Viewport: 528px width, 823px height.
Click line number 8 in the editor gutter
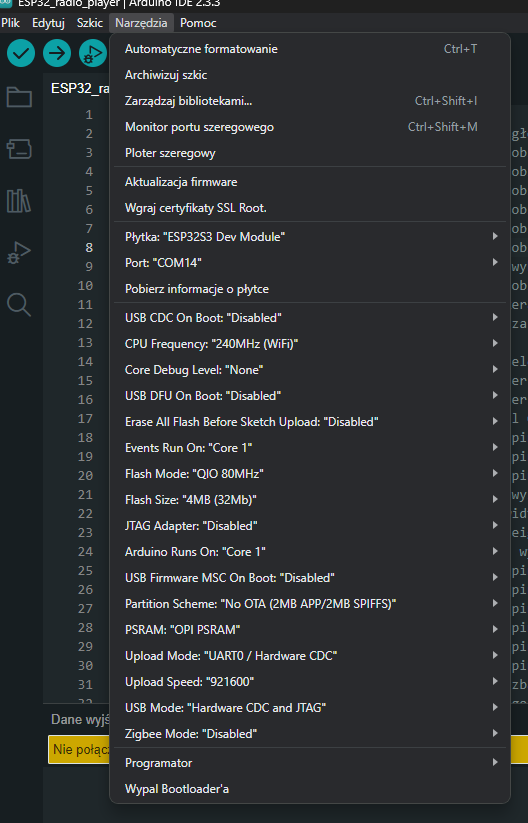(x=89, y=247)
